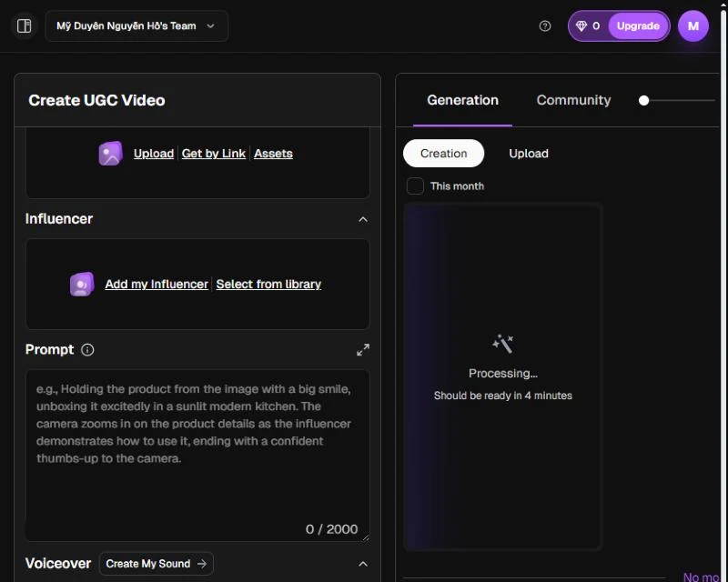Open the M profile avatar

point(693,26)
